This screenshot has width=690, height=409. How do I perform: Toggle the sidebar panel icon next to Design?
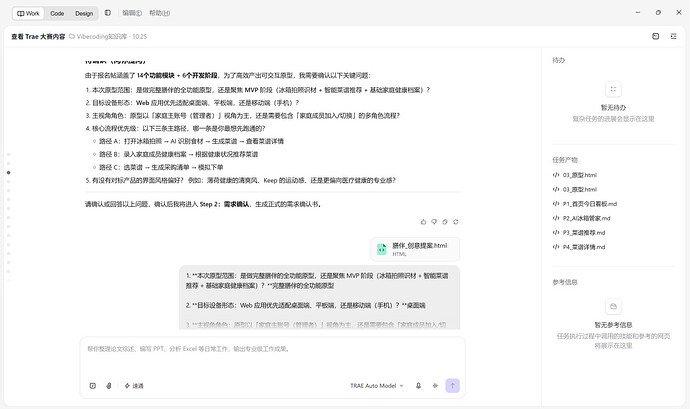point(108,13)
